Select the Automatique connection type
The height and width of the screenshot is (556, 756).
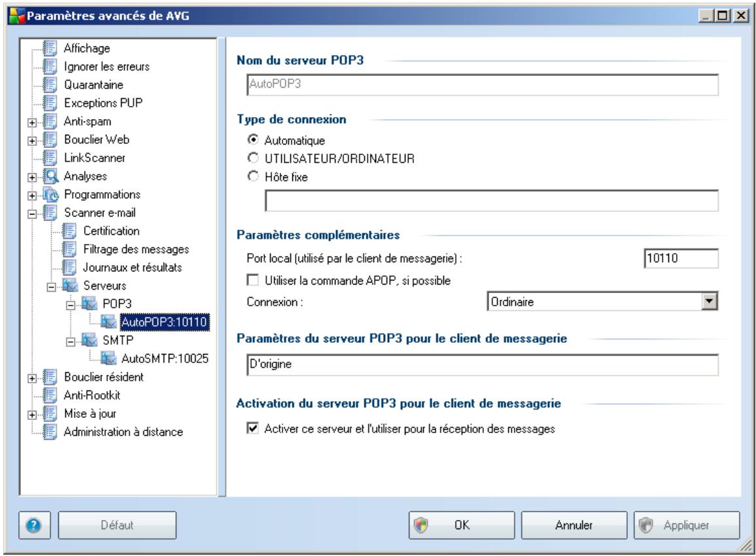tap(253, 140)
